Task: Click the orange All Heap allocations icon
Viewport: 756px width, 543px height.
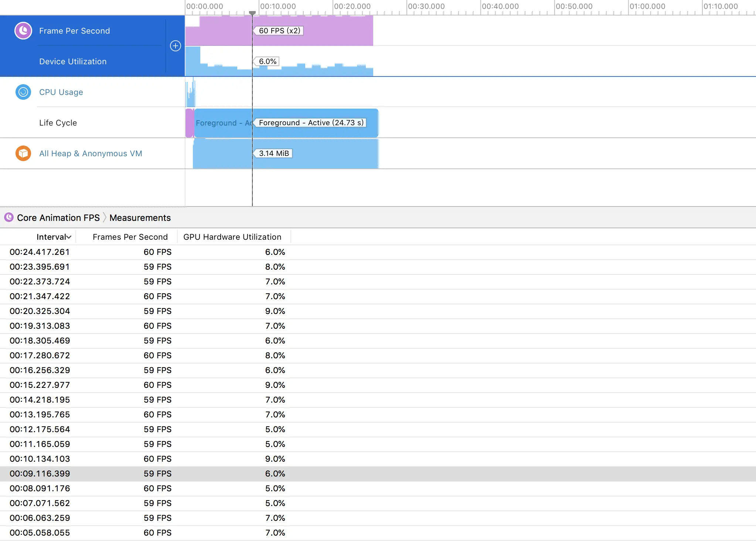Action: coord(23,153)
